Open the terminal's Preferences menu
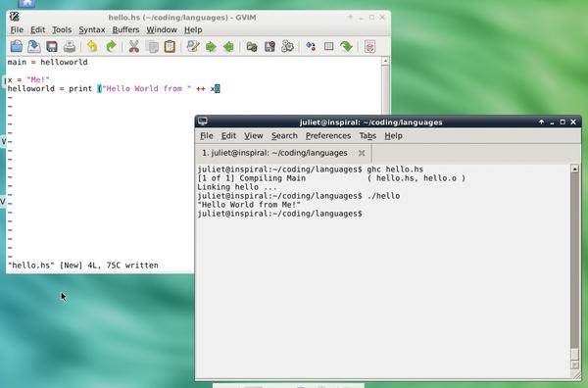 pos(328,136)
